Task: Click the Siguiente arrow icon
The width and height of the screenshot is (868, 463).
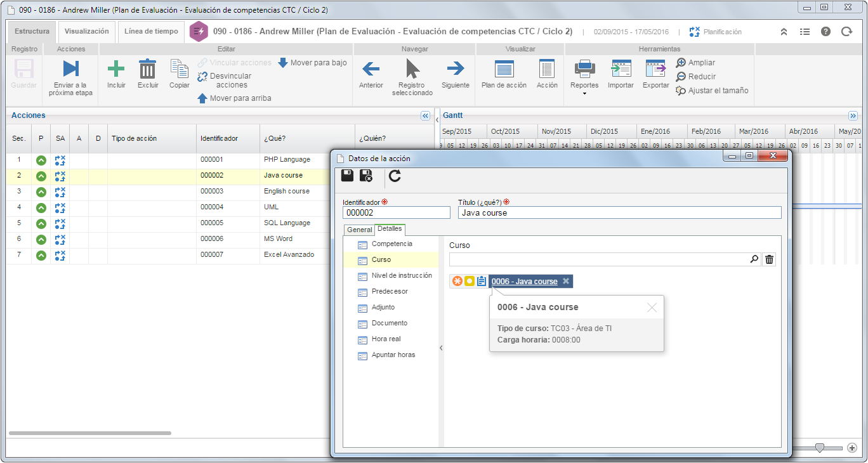Action: point(456,68)
